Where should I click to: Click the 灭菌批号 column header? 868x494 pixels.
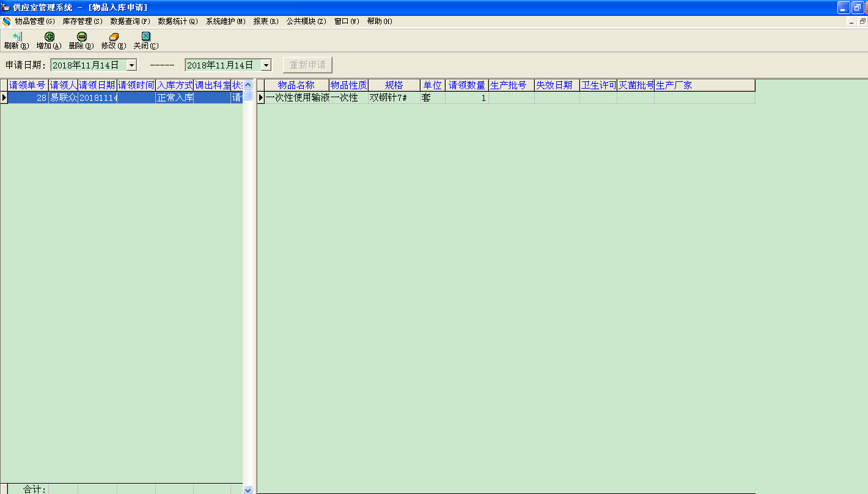[636, 85]
